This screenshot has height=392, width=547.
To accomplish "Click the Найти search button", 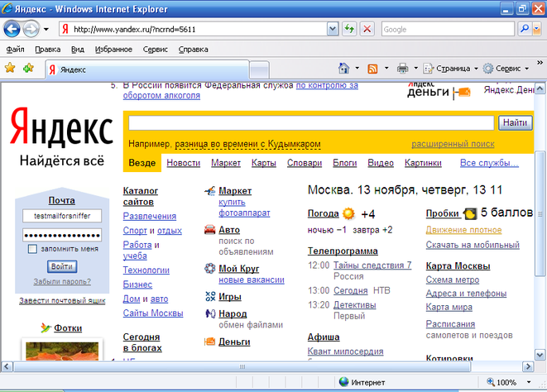I will coord(516,122).
